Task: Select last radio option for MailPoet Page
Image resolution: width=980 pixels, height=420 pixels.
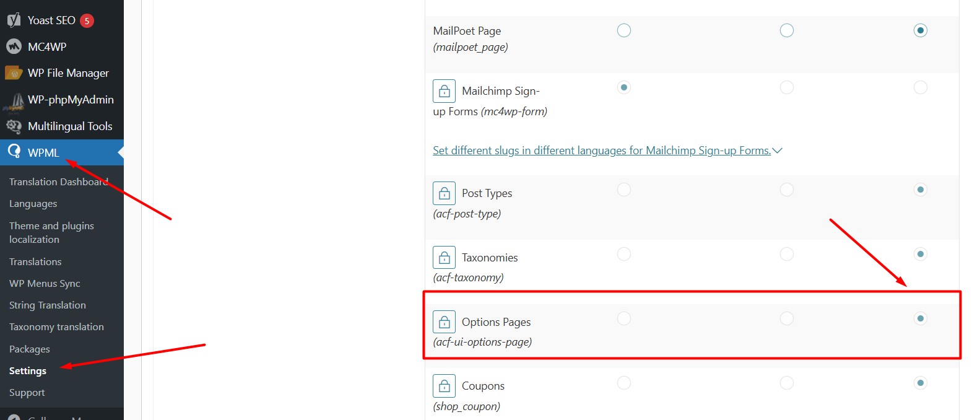Action: point(921,30)
